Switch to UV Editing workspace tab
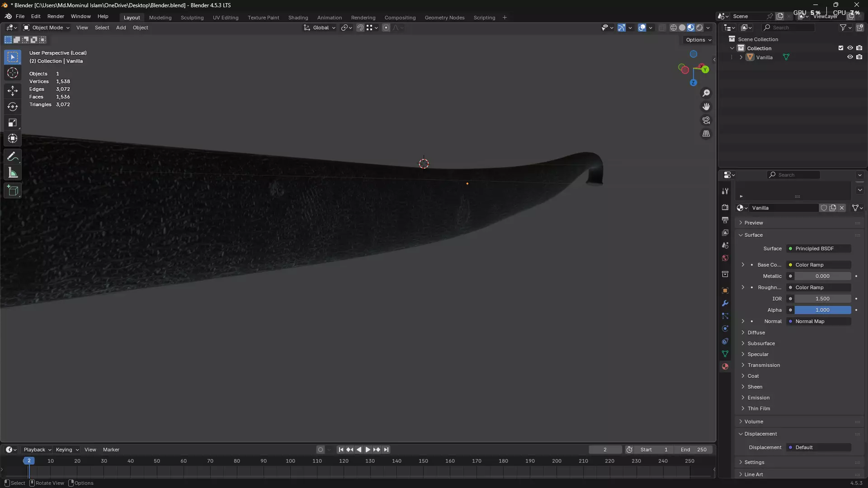Viewport: 868px width, 488px height. pos(226,18)
